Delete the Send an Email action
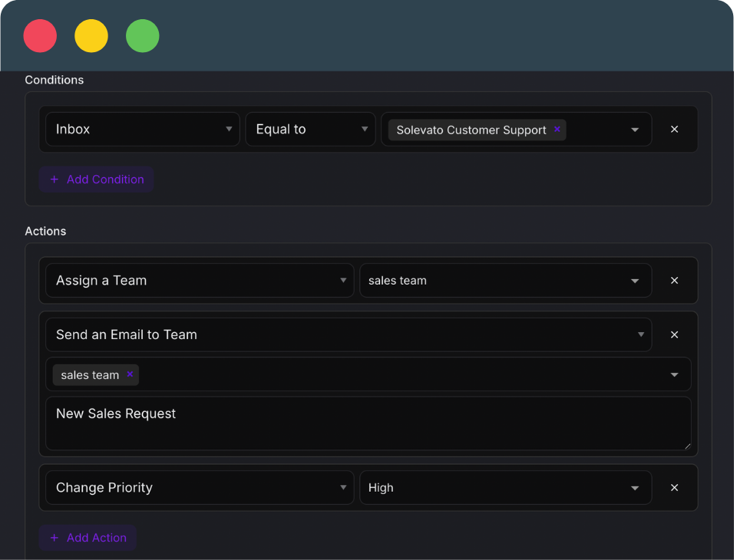Viewport: 737px width, 560px height. (674, 334)
